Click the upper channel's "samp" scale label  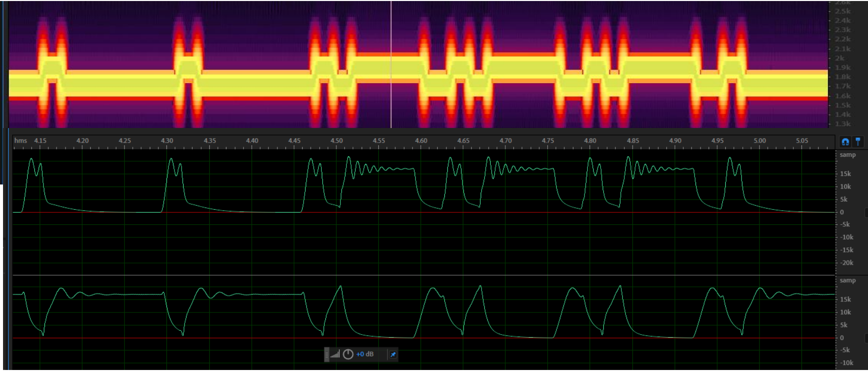(x=847, y=155)
